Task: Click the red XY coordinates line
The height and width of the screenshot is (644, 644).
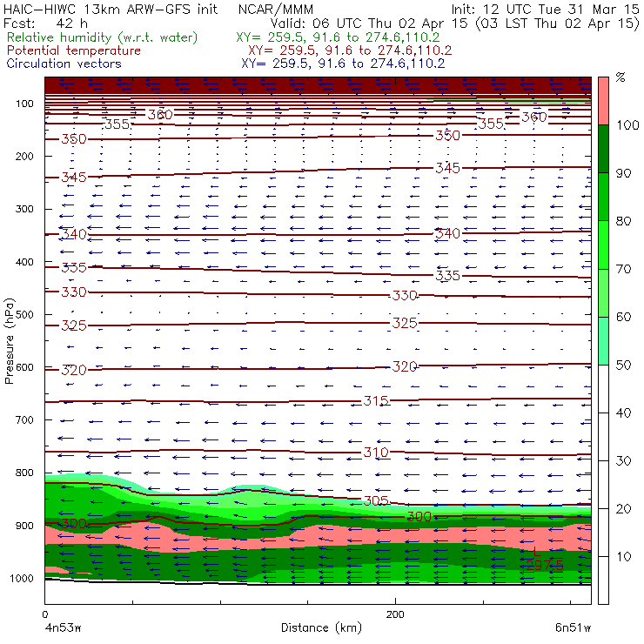Action: [350, 50]
